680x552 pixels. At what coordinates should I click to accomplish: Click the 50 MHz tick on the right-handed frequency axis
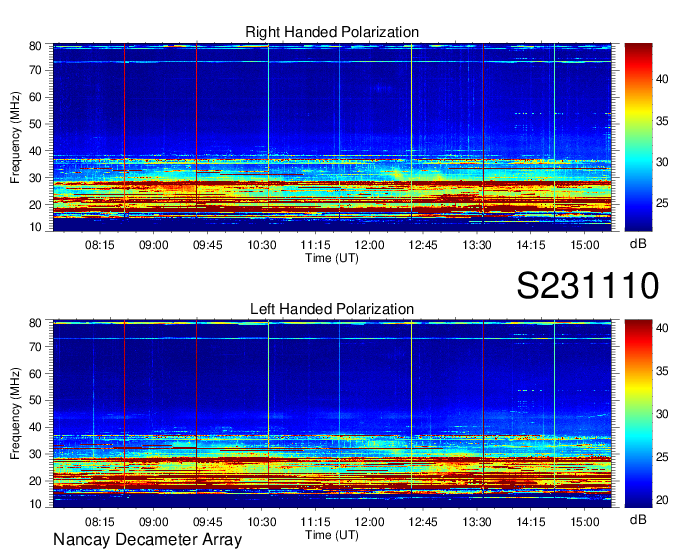pos(35,124)
